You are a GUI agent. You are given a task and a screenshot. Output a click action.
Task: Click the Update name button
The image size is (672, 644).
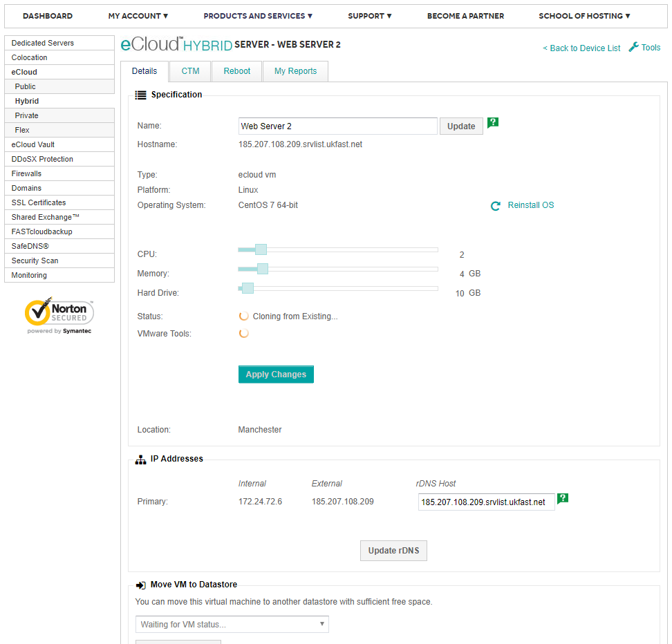click(x=461, y=126)
